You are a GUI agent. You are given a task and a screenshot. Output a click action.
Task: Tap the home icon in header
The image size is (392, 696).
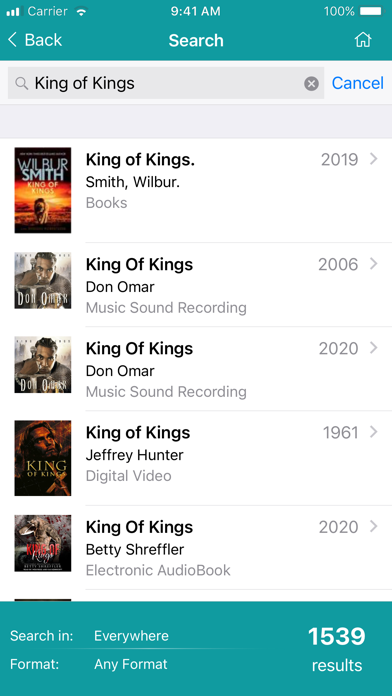pyautogui.click(x=363, y=40)
